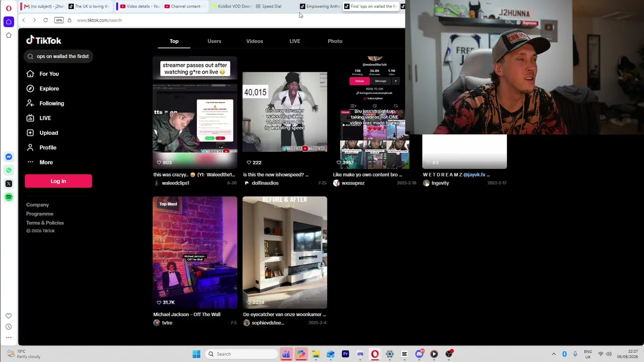Select the Videos search results tab
This screenshot has width=644, height=362.
pos(255,41)
